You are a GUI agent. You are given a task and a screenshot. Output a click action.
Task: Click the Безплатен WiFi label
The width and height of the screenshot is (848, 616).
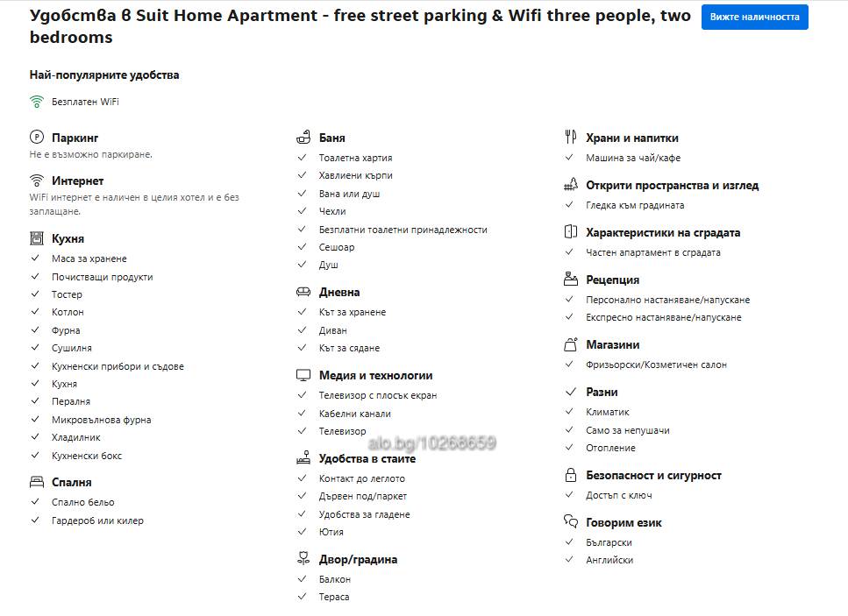[x=85, y=102]
